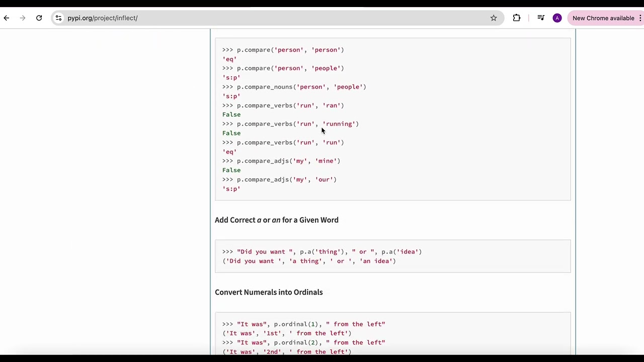
Task: Open the purple Chrome profile avatar
Action: pyautogui.click(x=557, y=18)
